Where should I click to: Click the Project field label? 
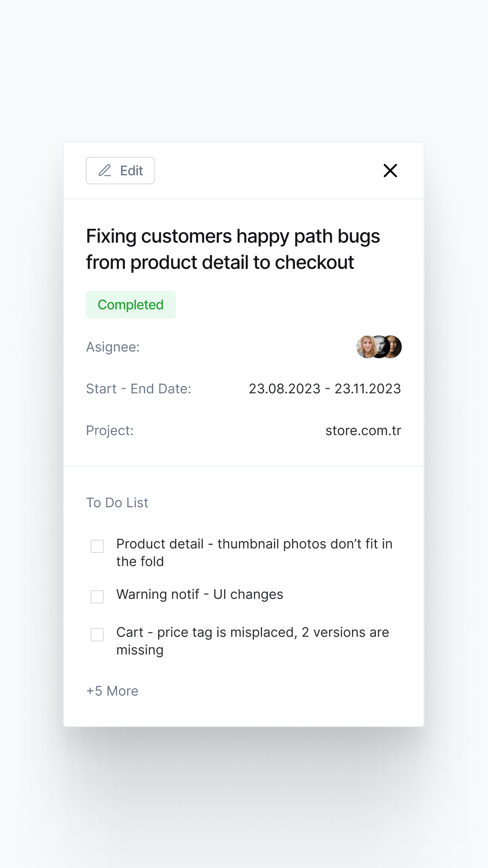click(110, 430)
